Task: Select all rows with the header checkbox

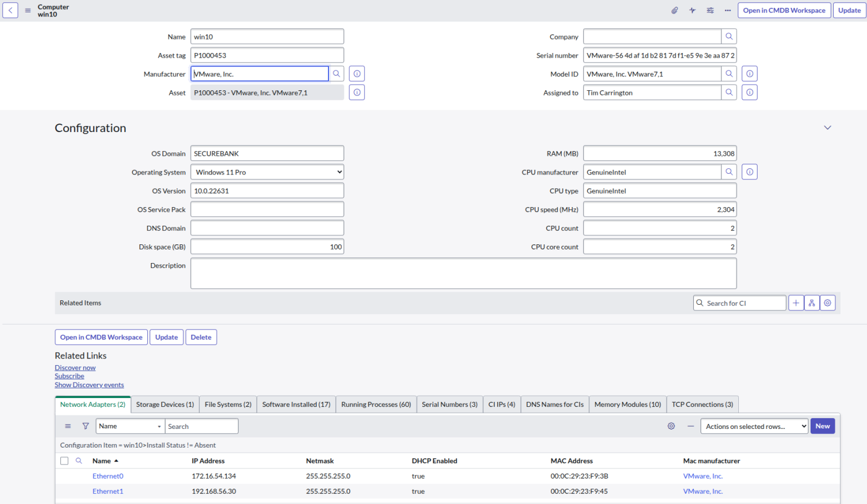Action: click(x=64, y=461)
